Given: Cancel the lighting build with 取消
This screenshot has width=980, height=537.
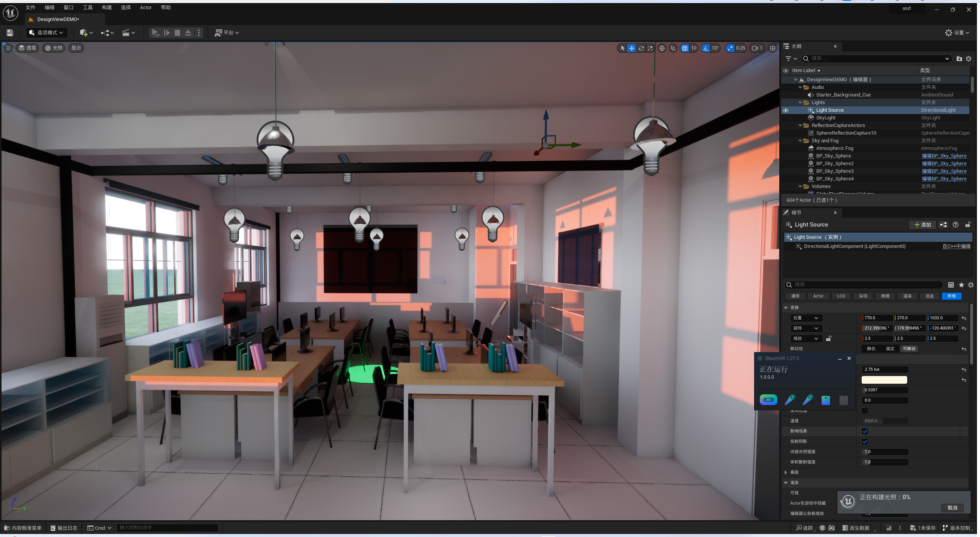Looking at the screenshot, I should [x=952, y=508].
